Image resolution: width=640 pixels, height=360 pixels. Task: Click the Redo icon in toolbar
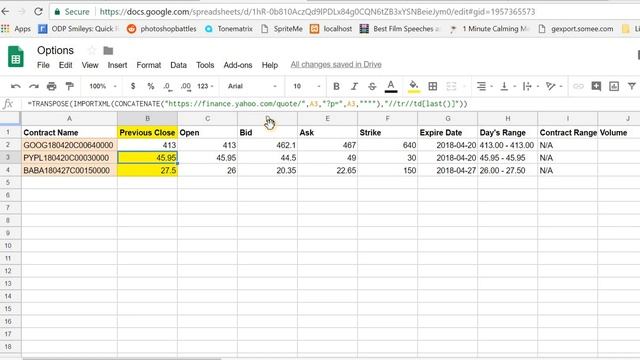coord(34,86)
